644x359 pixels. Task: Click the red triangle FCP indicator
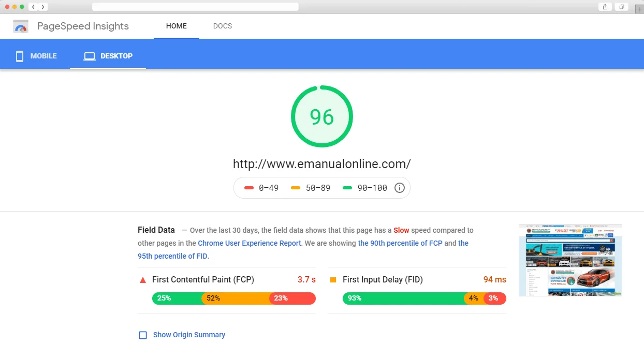143,280
